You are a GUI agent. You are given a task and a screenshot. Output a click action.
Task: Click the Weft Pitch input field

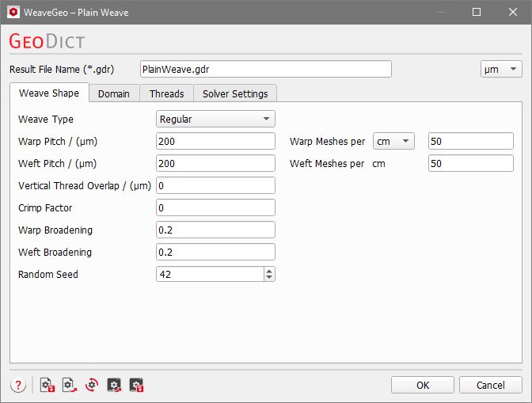click(215, 164)
